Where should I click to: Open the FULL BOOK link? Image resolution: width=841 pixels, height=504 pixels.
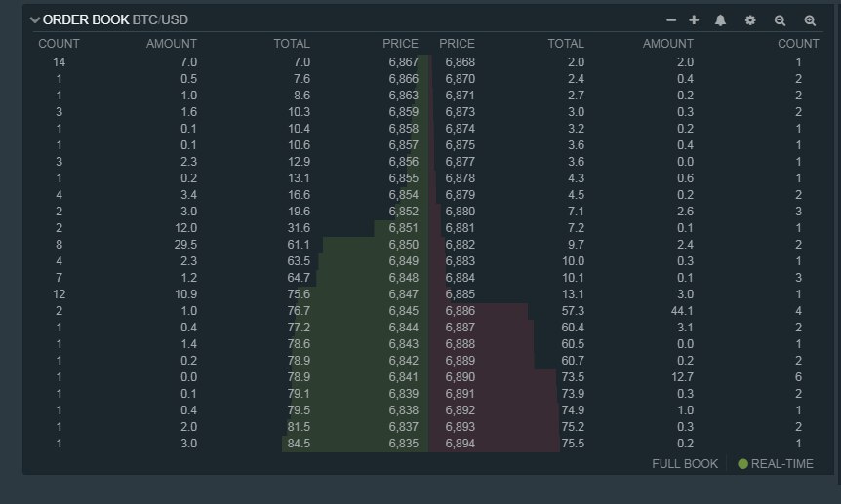point(684,464)
